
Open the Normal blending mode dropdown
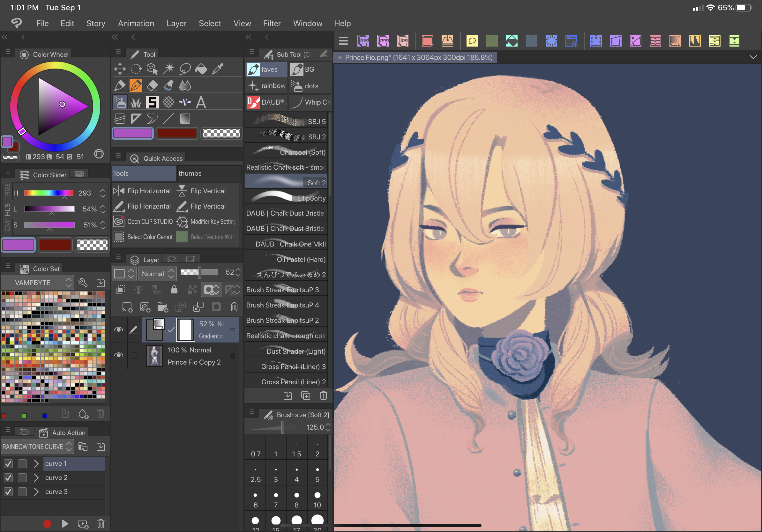pos(157,273)
